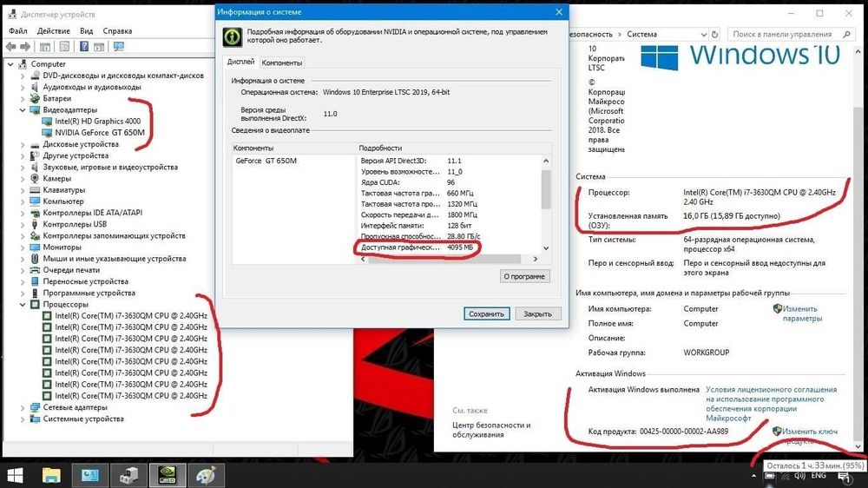Image resolution: width=868 pixels, height=488 pixels.
Task: Click the blue Help question-mark toolbar icon
Action: click(84, 47)
